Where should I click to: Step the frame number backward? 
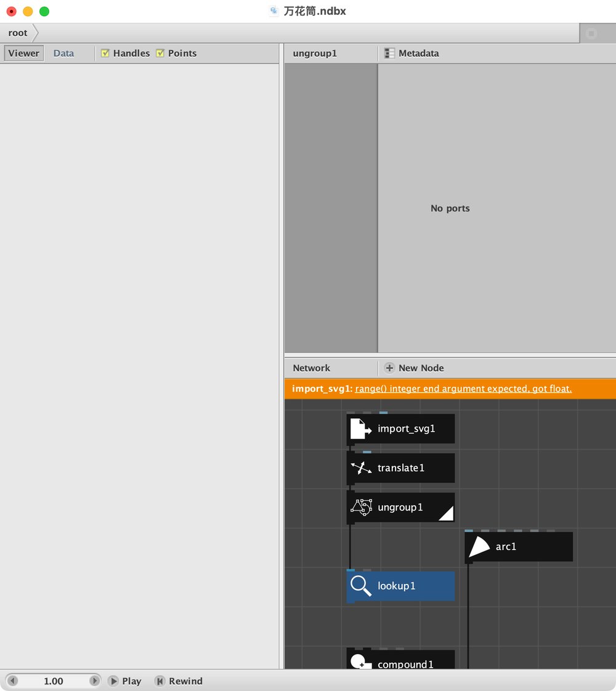coord(12,681)
